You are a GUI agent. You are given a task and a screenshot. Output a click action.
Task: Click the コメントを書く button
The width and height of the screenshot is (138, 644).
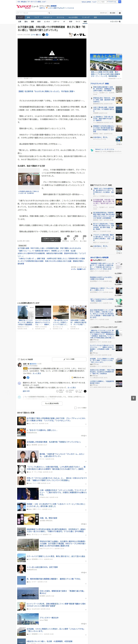pos(69,359)
